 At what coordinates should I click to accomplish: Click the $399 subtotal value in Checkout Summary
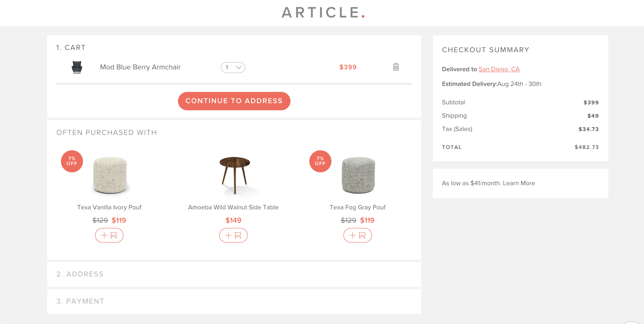coord(591,102)
